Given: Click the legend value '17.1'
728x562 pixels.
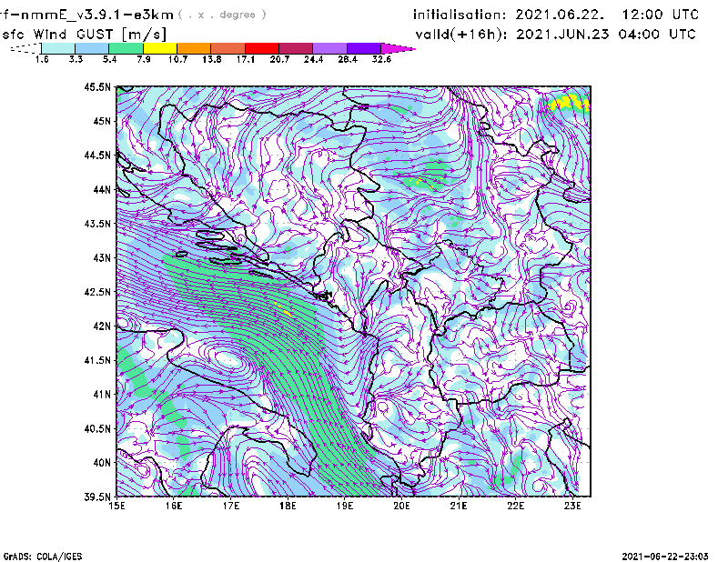Looking at the screenshot, I should (246, 59).
